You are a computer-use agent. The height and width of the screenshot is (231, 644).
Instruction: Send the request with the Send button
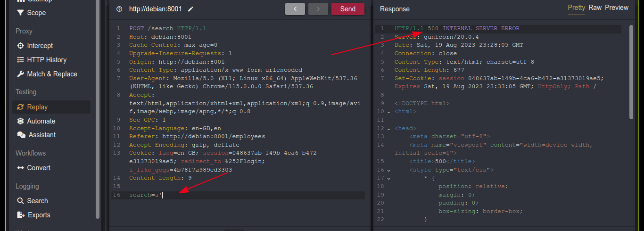tap(347, 9)
